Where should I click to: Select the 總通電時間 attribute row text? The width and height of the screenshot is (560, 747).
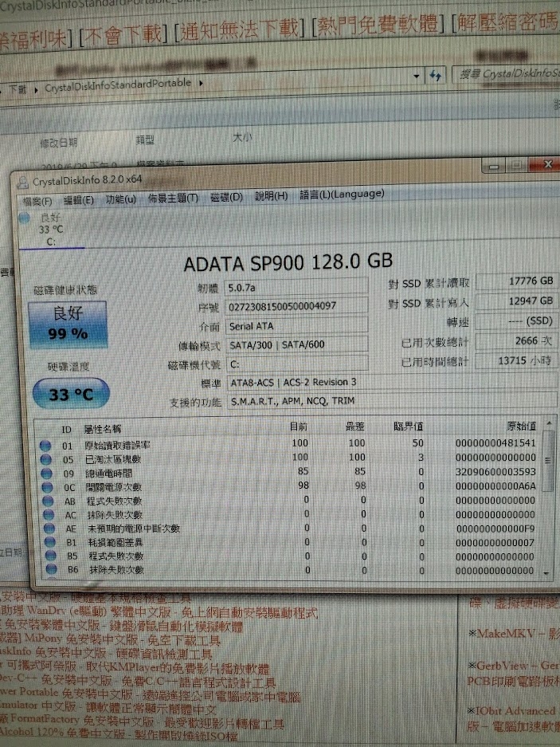(x=108, y=473)
